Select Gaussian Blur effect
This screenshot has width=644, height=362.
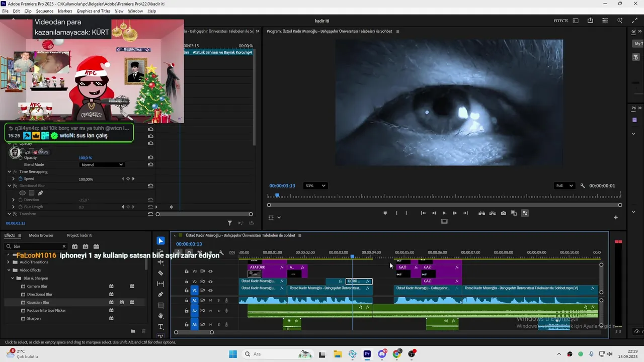click(x=38, y=302)
